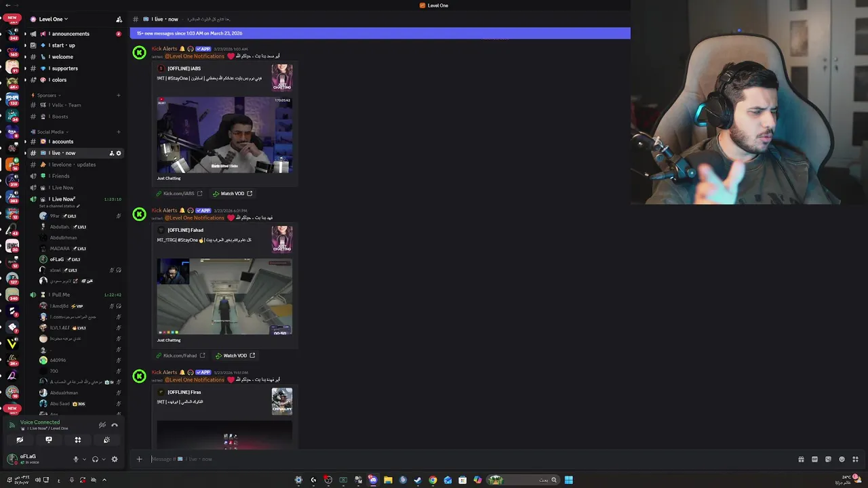868x488 pixels.
Task: Open the welcome channel
Action: 75,57
